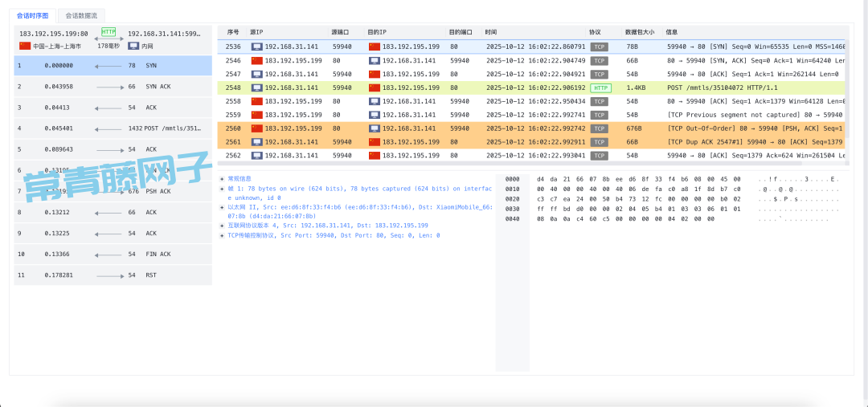The height and width of the screenshot is (407, 868).
Task: Click the TCP protocol badge in packet 2560
Action: pyautogui.click(x=600, y=128)
